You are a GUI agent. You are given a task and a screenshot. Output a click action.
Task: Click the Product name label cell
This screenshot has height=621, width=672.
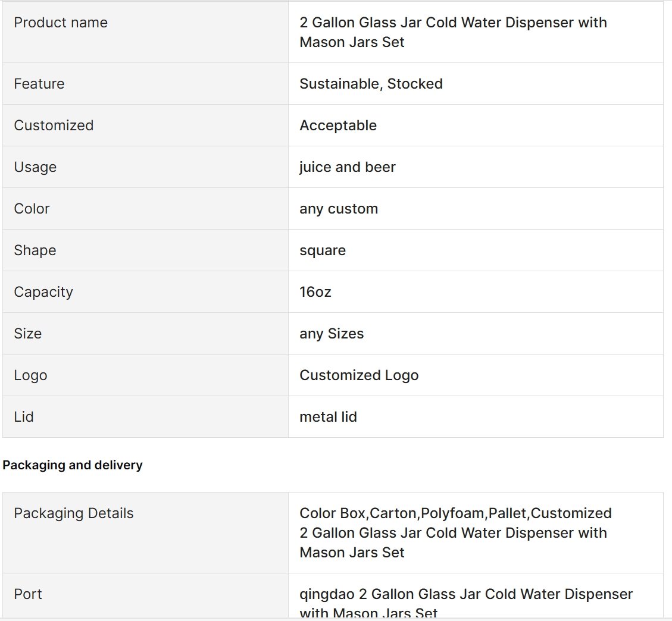(x=146, y=32)
